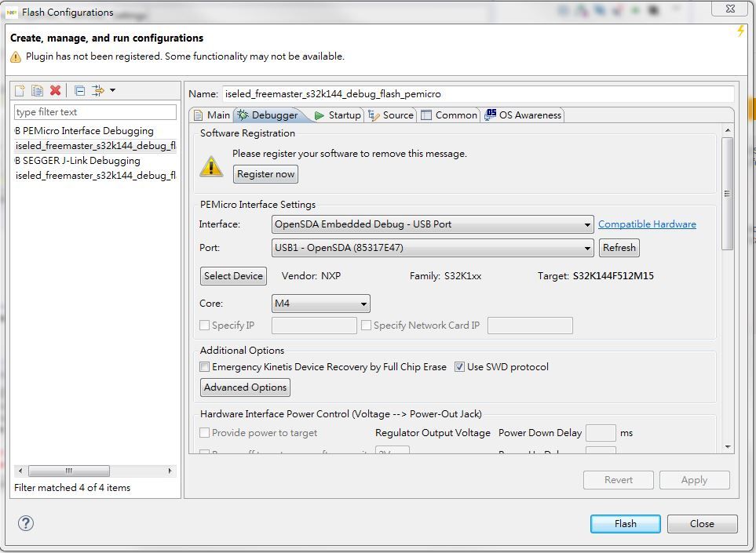Click the left scroll arrow in configurations list
Image resolution: width=756 pixels, height=553 pixels.
pos(20,471)
